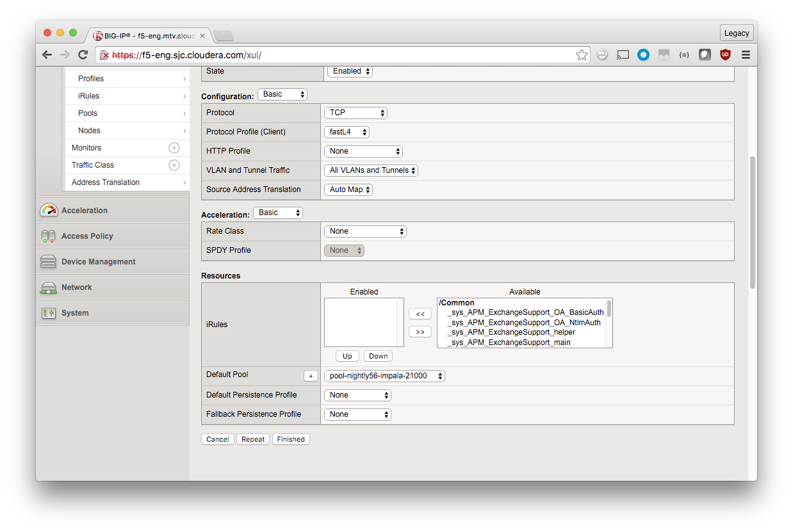793x532 pixels.
Task: Open the Source Address Translation dropdown
Action: (348, 189)
